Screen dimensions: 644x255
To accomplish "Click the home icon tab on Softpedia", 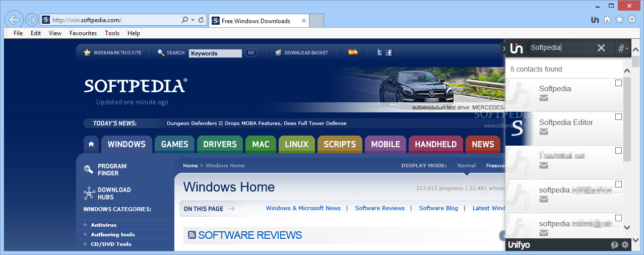I will pos(91,144).
